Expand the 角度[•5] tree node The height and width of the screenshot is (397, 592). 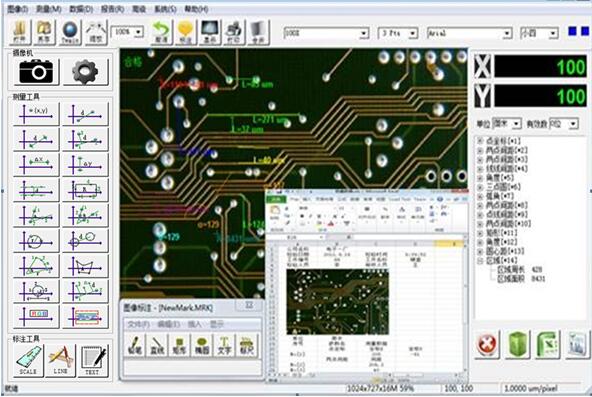[x=480, y=178]
